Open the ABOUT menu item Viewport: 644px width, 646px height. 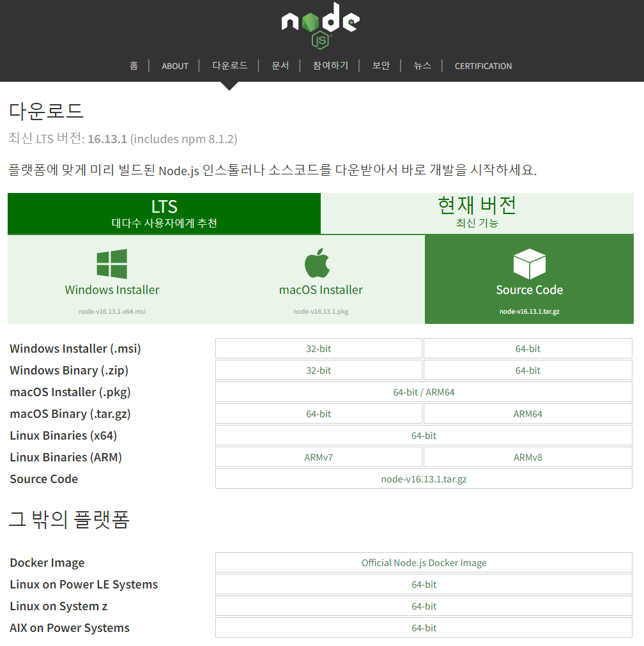coord(175,66)
